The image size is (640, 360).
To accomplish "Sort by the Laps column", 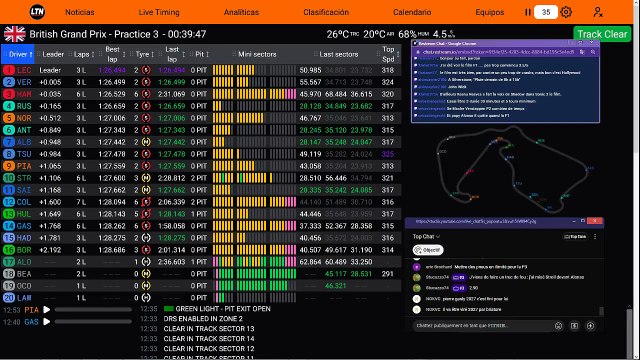I will click(x=82, y=54).
